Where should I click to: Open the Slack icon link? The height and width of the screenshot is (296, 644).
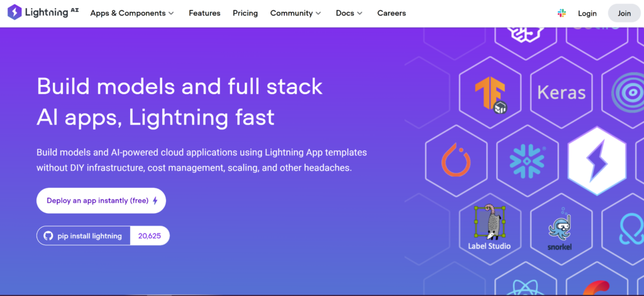562,13
